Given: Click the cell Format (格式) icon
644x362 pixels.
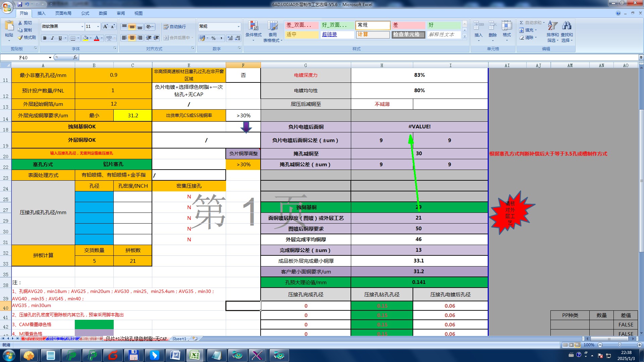Looking at the screenshot, I should 507,26.
